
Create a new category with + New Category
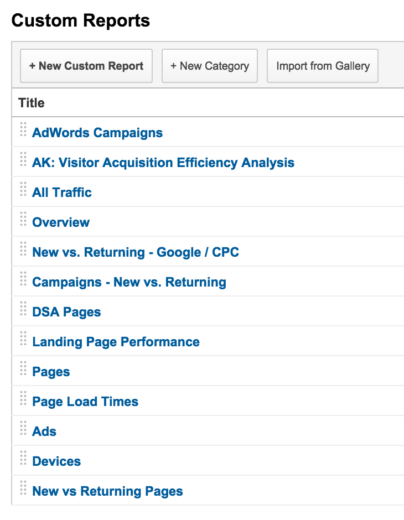coord(210,66)
